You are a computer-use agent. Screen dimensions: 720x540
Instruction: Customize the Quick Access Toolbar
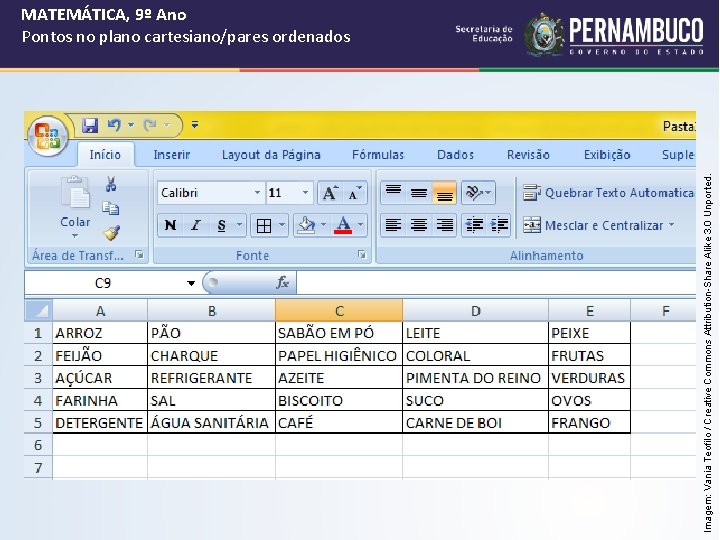click(x=195, y=124)
